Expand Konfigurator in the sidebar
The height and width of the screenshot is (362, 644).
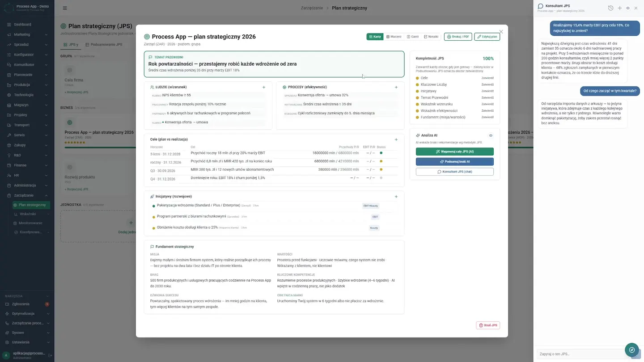coord(27,55)
